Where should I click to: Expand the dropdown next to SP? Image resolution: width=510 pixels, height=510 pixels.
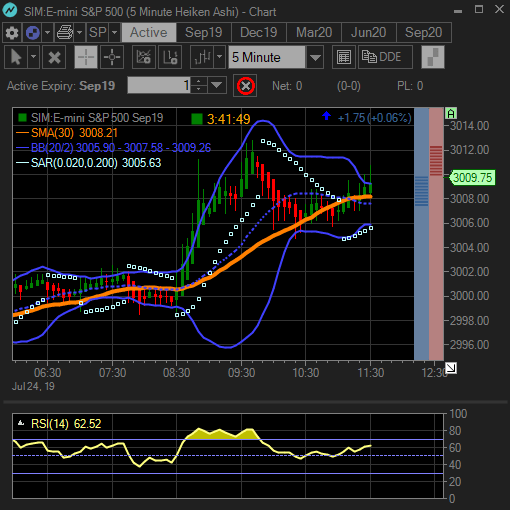[114, 33]
